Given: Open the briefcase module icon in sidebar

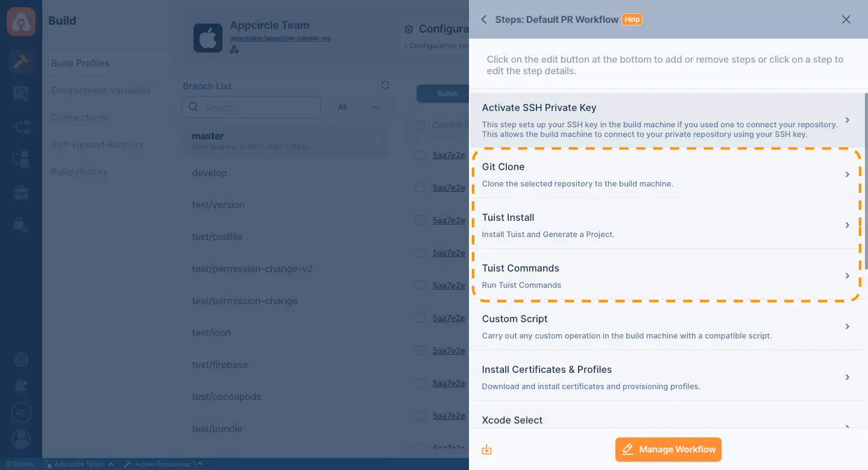Looking at the screenshot, I should point(21,193).
